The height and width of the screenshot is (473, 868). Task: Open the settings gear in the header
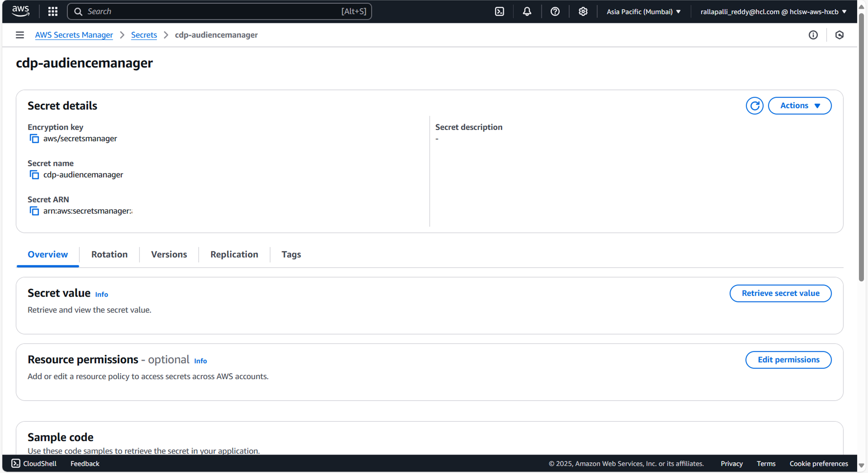pos(583,12)
